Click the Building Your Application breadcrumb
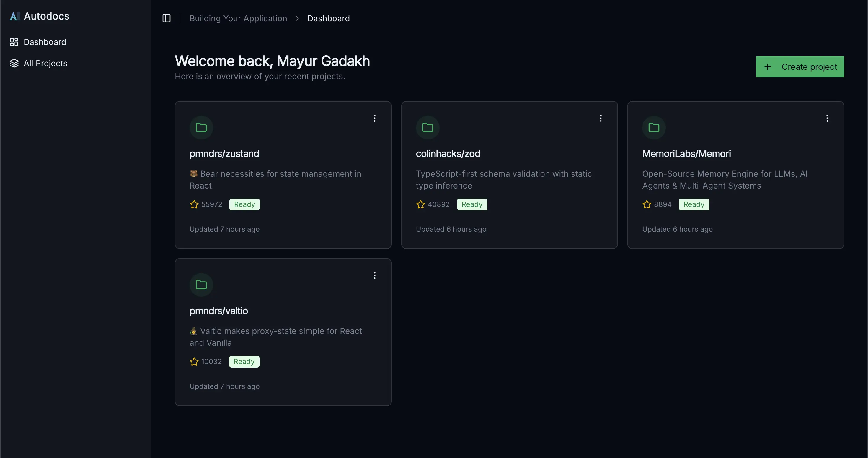Viewport: 868px width, 458px height. coord(238,18)
